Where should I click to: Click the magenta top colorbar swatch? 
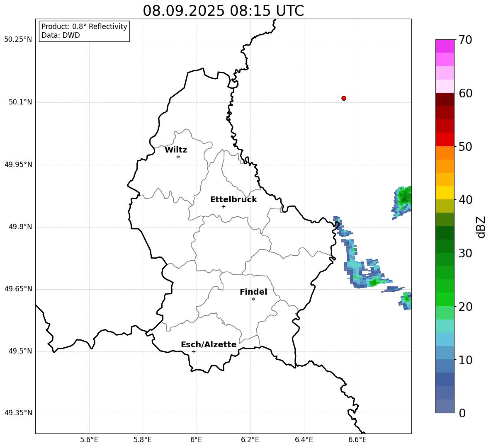445,46
